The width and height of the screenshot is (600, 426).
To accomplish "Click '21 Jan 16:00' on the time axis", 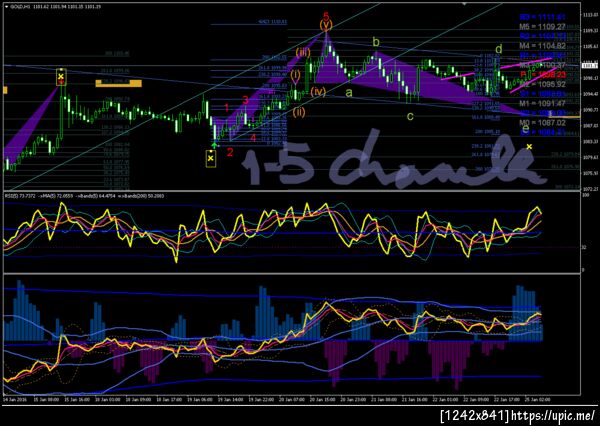I will click(416, 399).
